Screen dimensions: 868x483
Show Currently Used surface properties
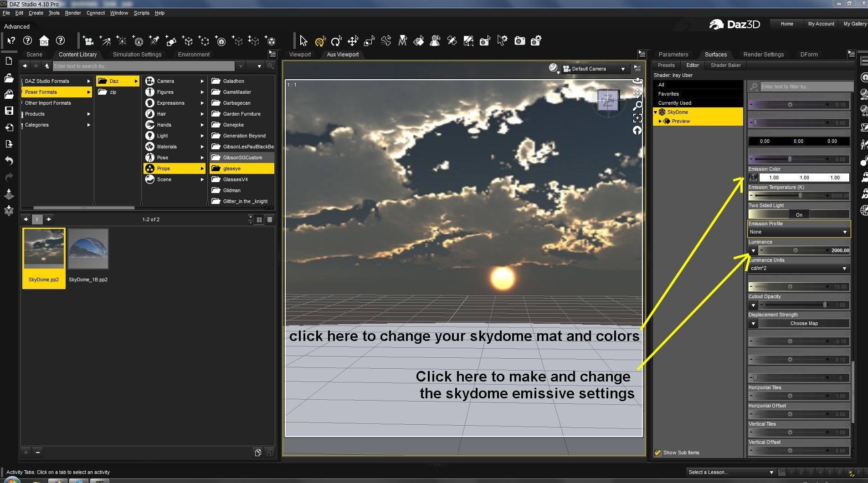coord(674,103)
